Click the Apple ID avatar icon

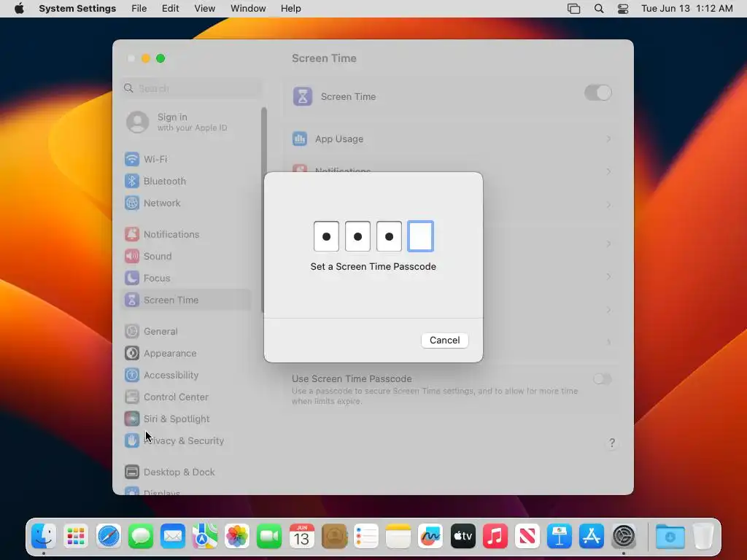point(138,122)
